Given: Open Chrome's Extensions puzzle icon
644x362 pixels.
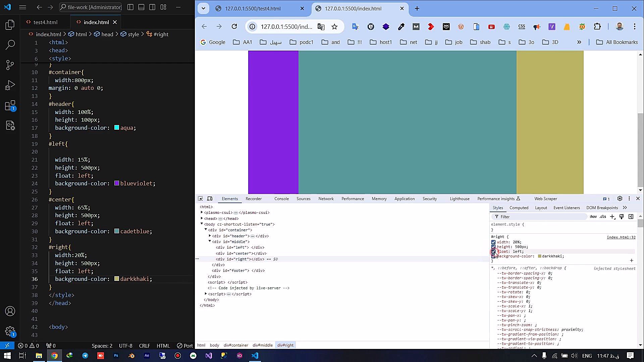Looking at the screenshot, I should (x=597, y=26).
